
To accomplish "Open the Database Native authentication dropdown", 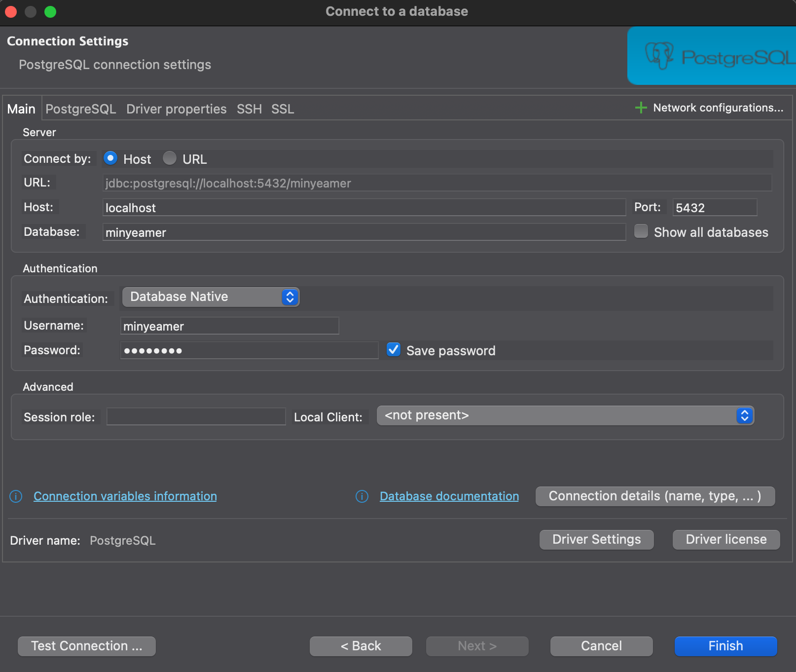I will click(x=211, y=297).
